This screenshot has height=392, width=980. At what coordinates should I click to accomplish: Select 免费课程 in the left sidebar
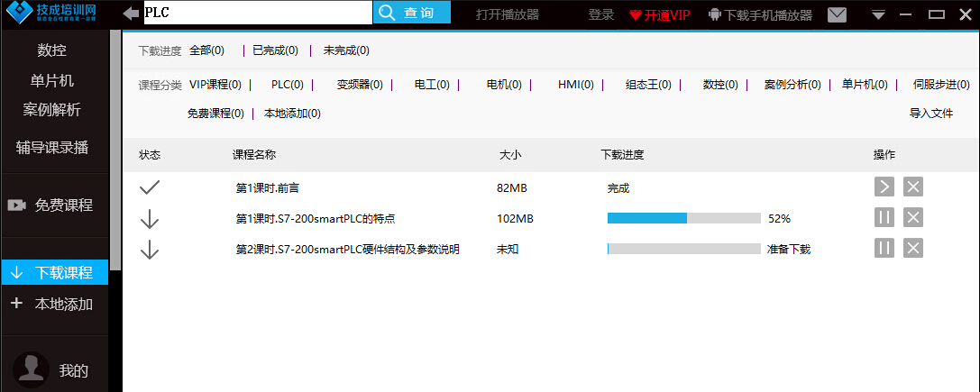pyautogui.click(x=54, y=205)
